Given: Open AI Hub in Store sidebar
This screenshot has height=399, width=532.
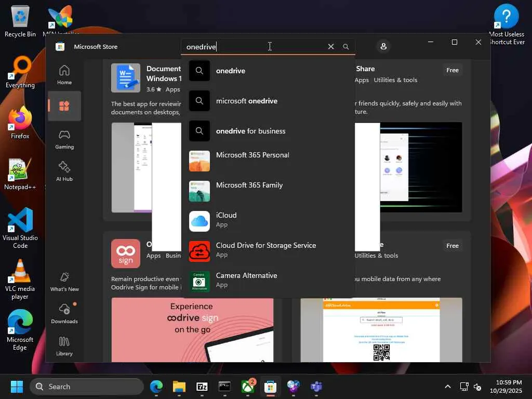Looking at the screenshot, I should pos(64,171).
